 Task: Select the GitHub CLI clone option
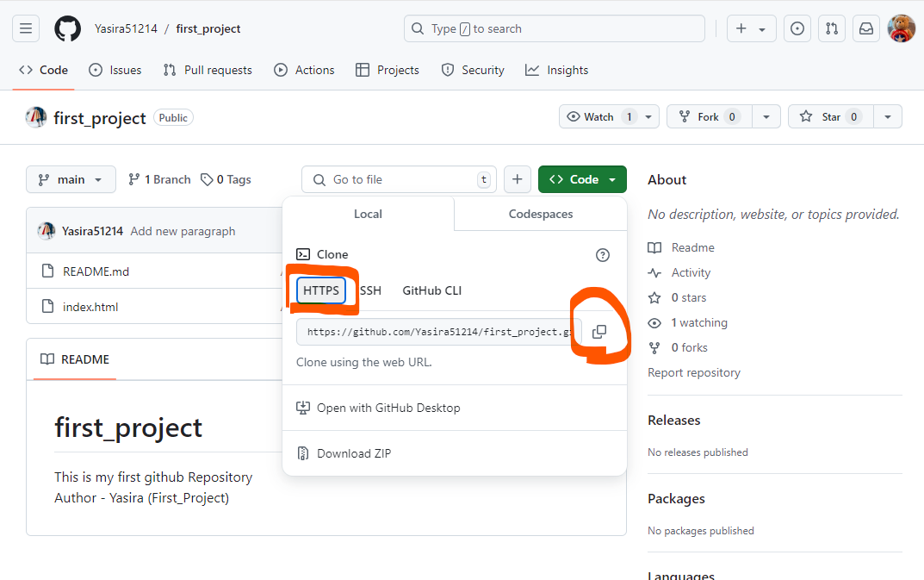(x=432, y=290)
